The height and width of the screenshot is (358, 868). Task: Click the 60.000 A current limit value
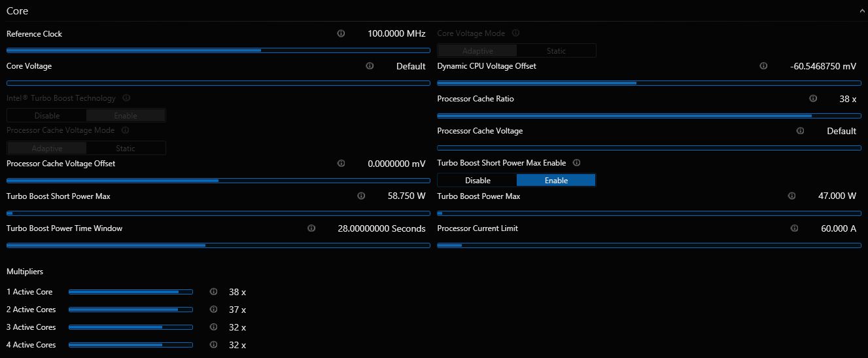(x=839, y=228)
